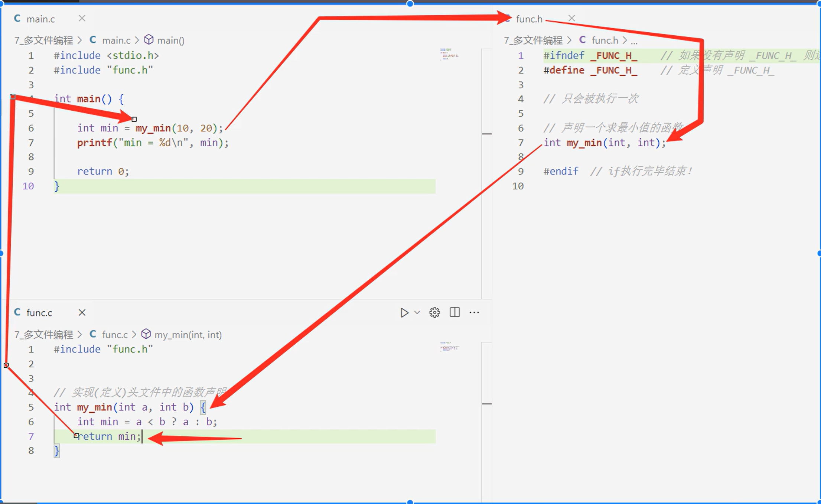Open the settings gear menu
Screen dimensions: 821x504
click(x=434, y=312)
